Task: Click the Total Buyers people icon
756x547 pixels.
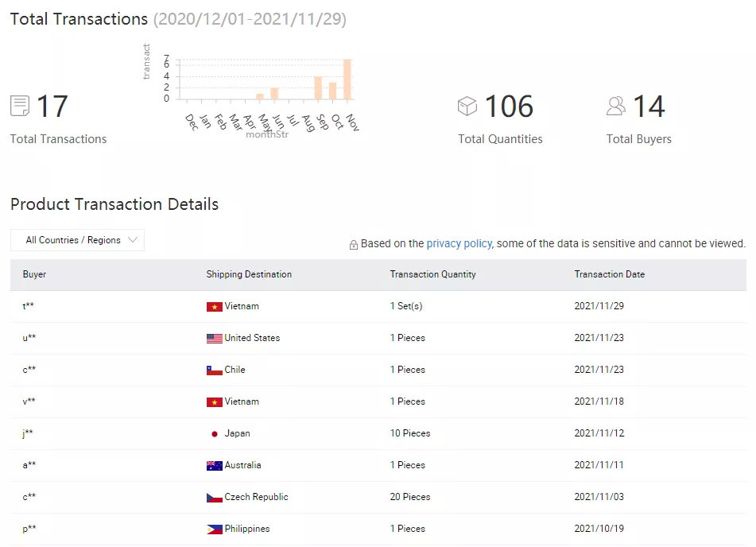Action: pyautogui.click(x=616, y=106)
